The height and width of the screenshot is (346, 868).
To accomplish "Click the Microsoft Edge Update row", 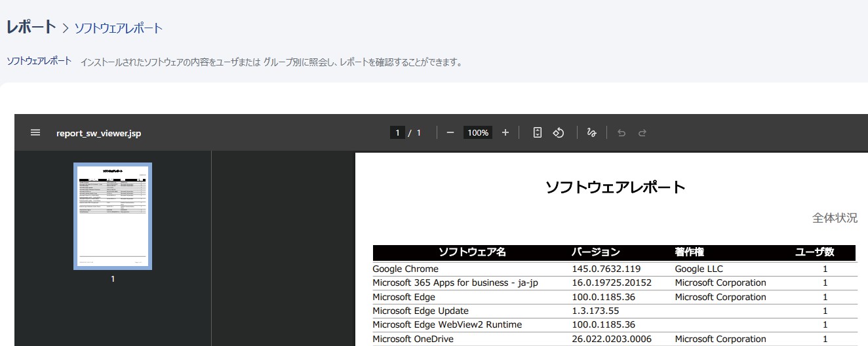I will [x=615, y=311].
